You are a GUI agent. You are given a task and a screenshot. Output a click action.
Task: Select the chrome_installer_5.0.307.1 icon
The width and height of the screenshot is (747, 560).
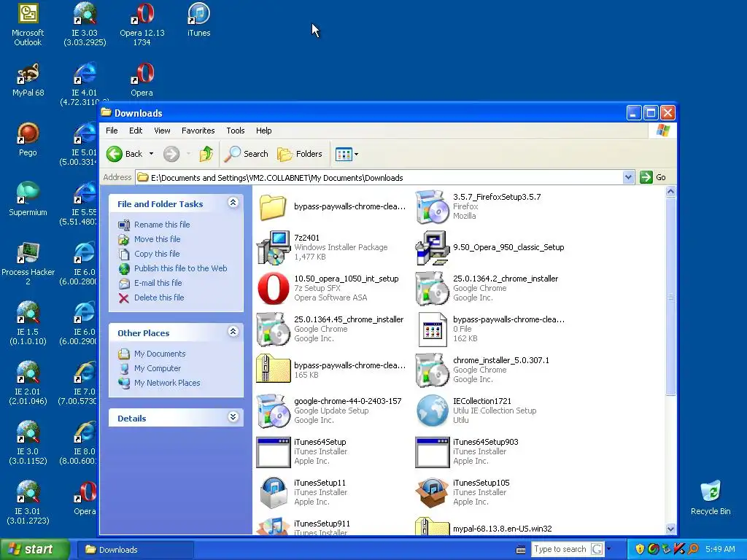tap(432, 370)
